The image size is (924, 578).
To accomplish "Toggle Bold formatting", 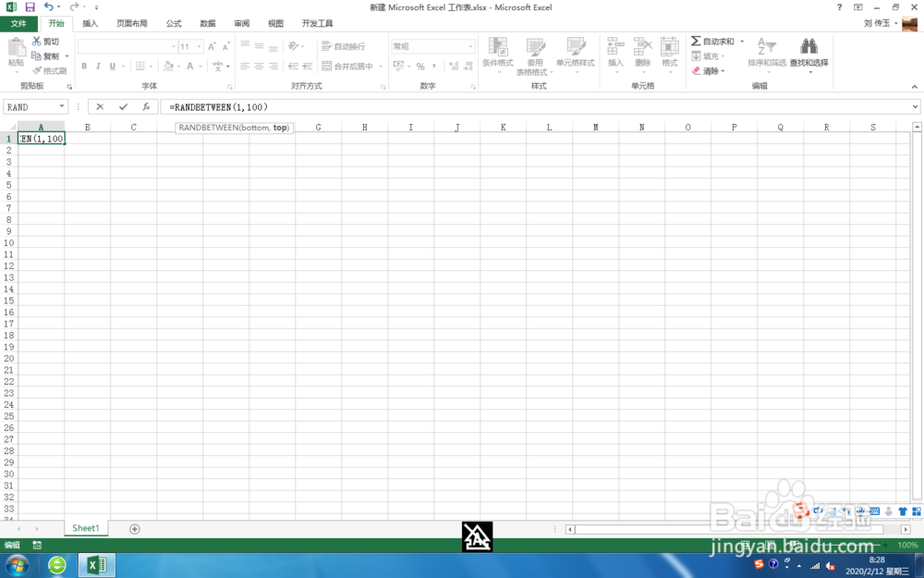I will pos(84,67).
